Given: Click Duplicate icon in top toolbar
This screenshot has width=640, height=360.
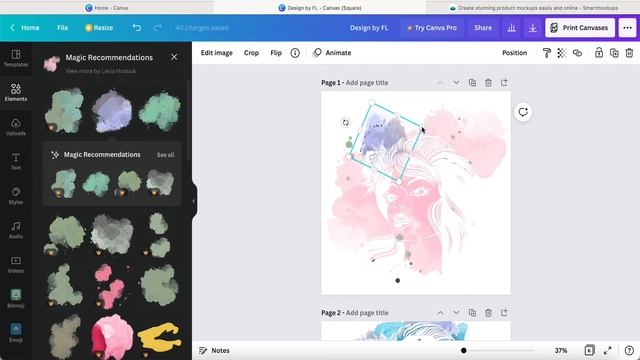Looking at the screenshot, I should 614,53.
